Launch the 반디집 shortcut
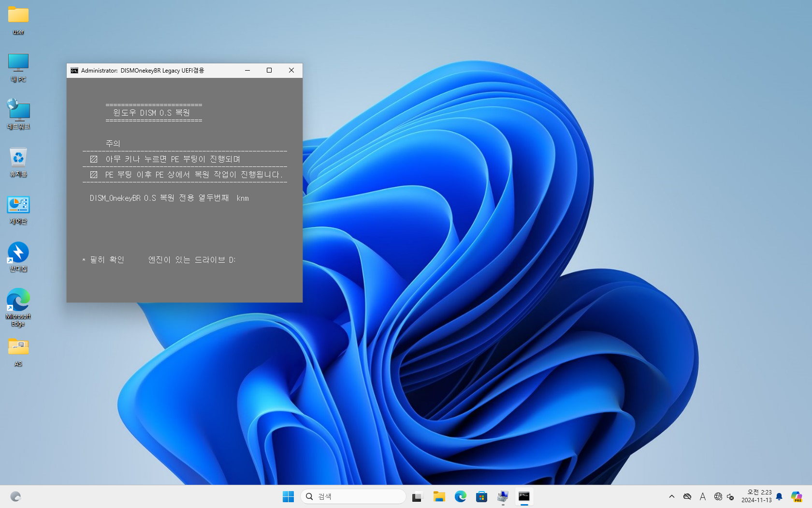 pyautogui.click(x=18, y=257)
